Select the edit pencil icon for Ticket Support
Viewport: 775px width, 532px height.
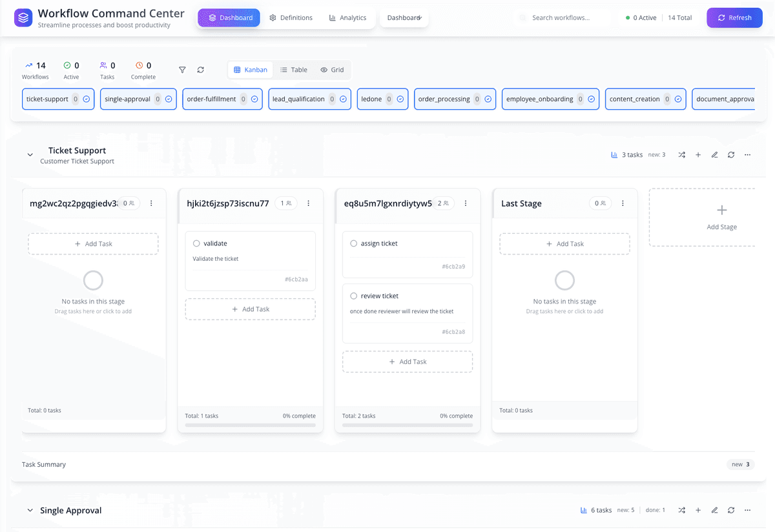[714, 154]
